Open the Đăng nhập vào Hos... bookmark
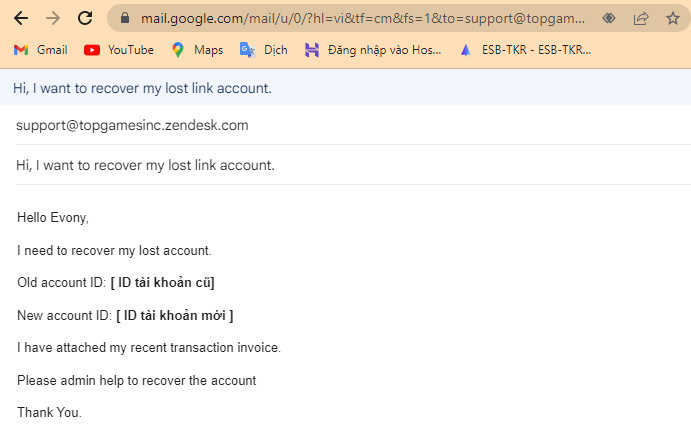The height and width of the screenshot is (439, 691). (373, 49)
